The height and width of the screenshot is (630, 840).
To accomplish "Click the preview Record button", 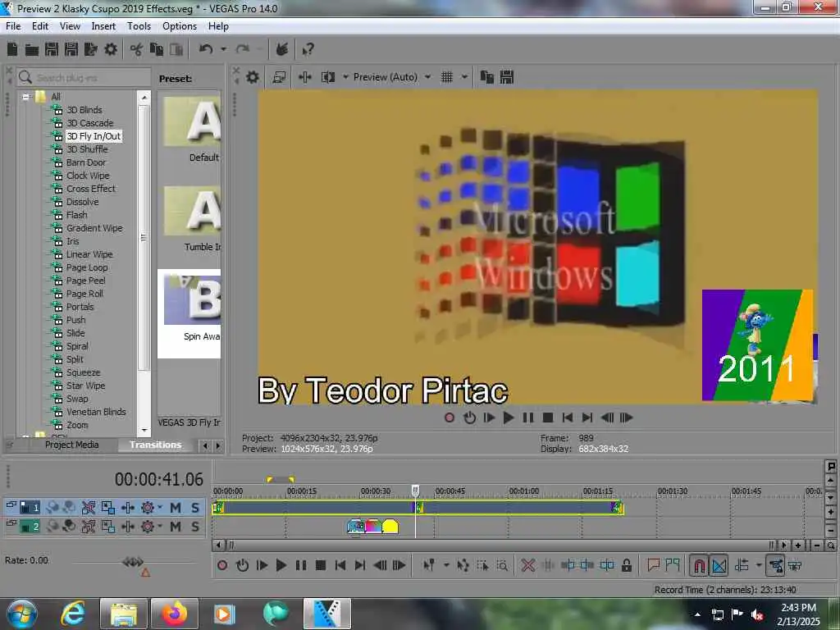I will [450, 418].
